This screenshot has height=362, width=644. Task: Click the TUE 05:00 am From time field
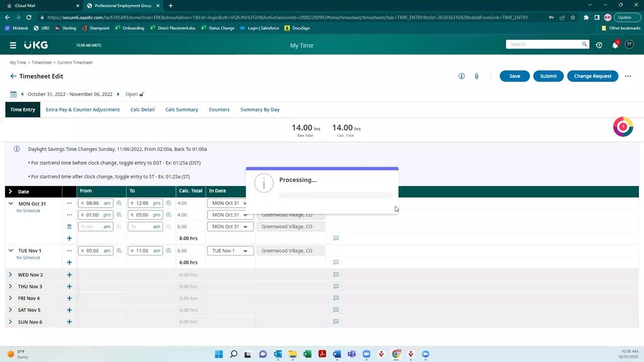(x=96, y=250)
